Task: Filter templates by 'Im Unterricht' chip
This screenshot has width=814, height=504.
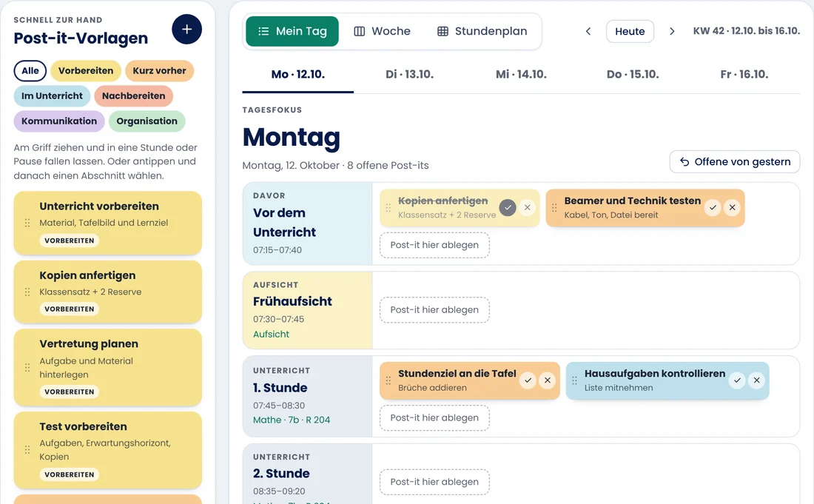Action: pyautogui.click(x=52, y=96)
